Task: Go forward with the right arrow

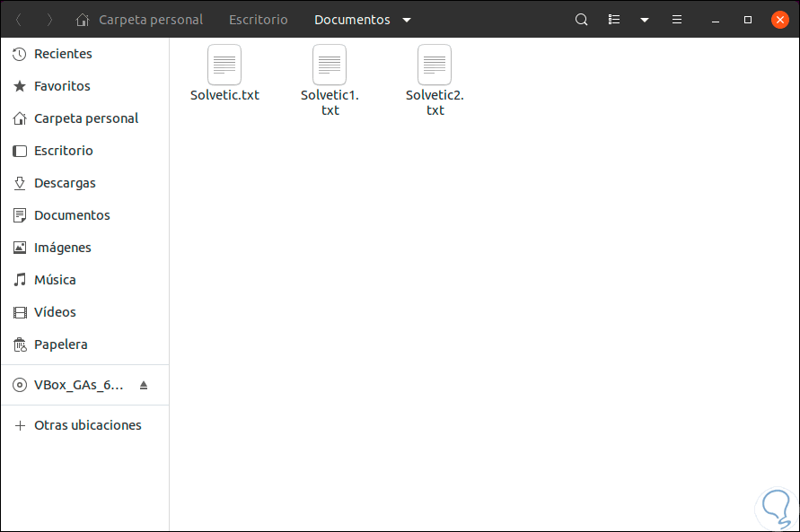Action: 49,20
